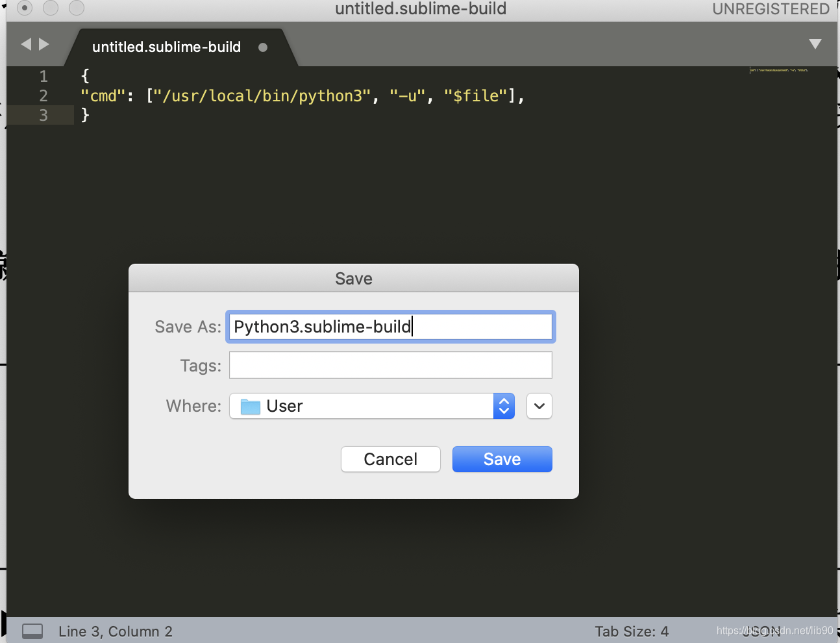Click the unsaved dot on the tab
Screen dimensions: 840x643
pyautogui.click(x=263, y=47)
